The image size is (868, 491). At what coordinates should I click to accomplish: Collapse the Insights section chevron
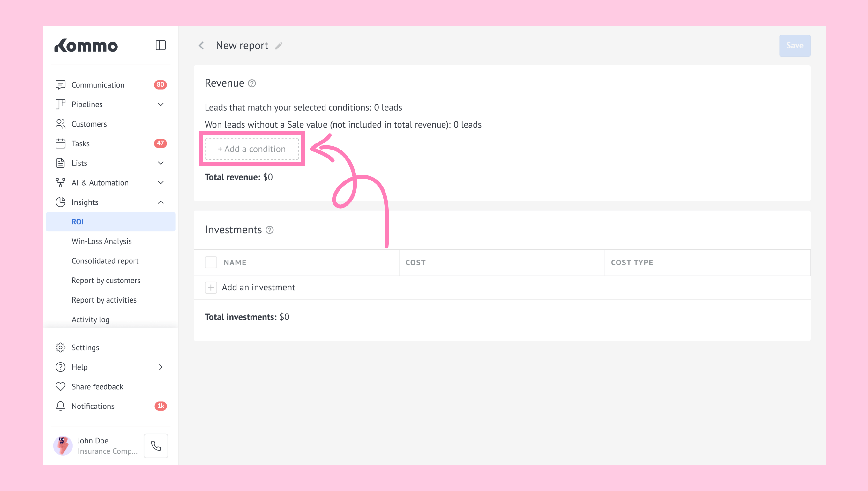coord(161,202)
